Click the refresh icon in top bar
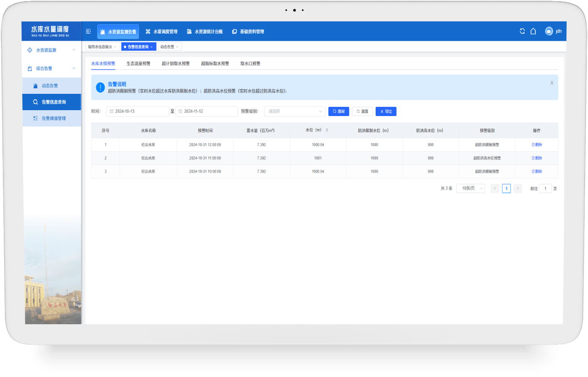 [x=522, y=31]
